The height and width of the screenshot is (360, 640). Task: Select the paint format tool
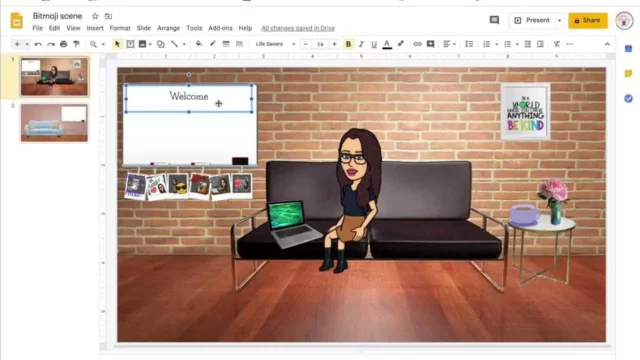tap(76, 44)
